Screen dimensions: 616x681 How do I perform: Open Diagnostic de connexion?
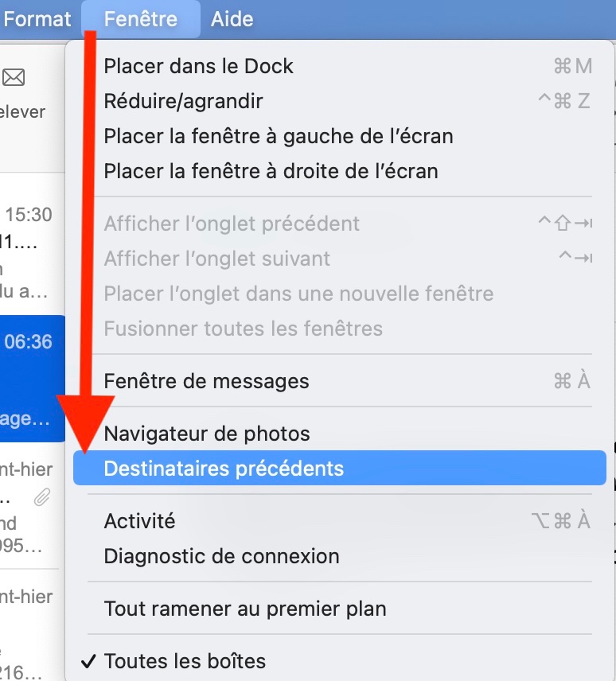pyautogui.click(x=222, y=556)
